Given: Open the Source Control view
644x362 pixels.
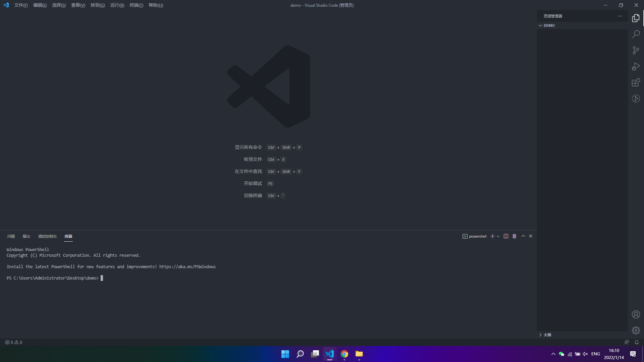Looking at the screenshot, I should (x=636, y=50).
